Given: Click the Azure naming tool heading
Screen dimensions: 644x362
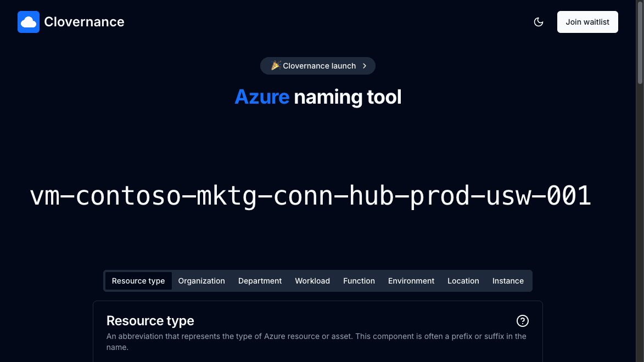Looking at the screenshot, I should [x=318, y=97].
